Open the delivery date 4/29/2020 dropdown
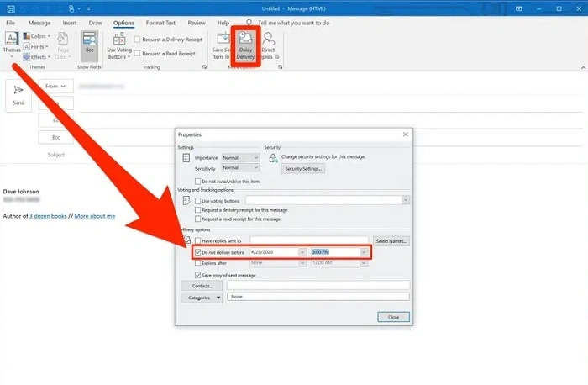Viewport: 588px width, 385px height. [302, 252]
